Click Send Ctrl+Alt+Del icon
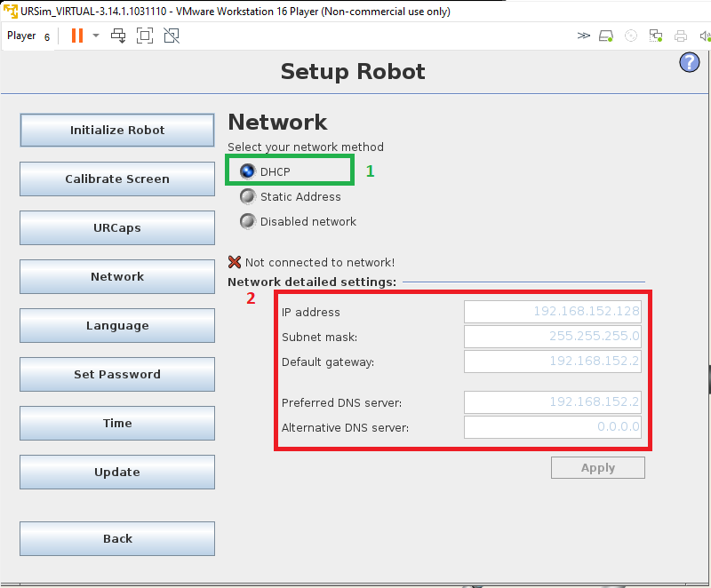Viewport: 711px width, 588px height. [118, 36]
